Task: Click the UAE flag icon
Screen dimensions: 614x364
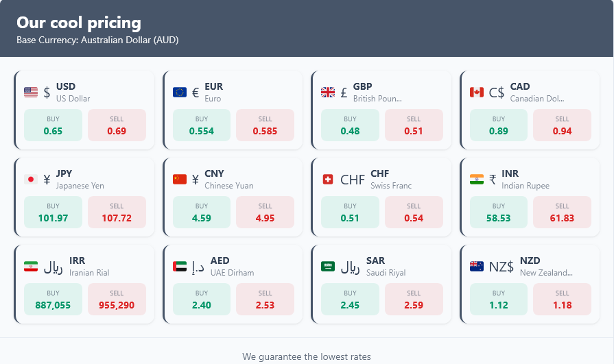Action: 180,267
